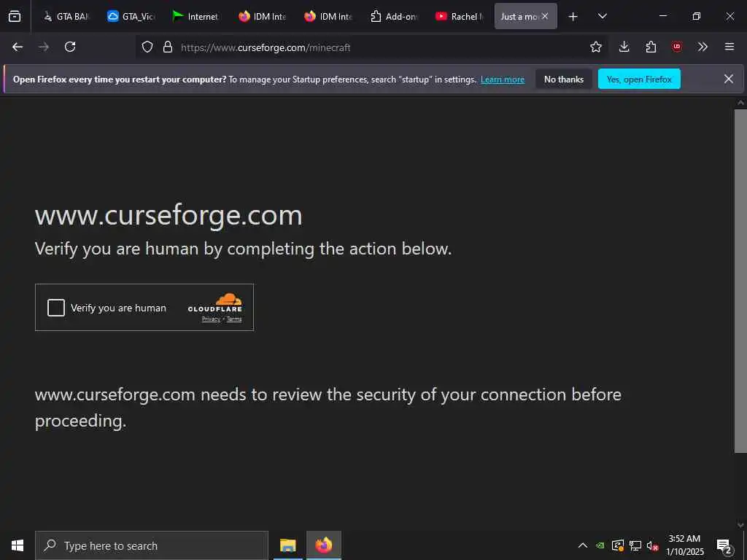This screenshot has height=560, width=747.
Task: Restore down the Firefox window
Action: (696, 16)
